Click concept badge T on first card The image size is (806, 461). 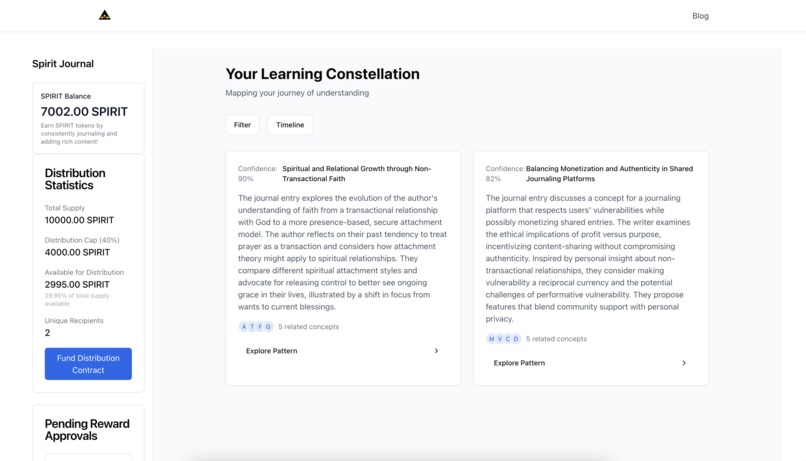(x=252, y=327)
